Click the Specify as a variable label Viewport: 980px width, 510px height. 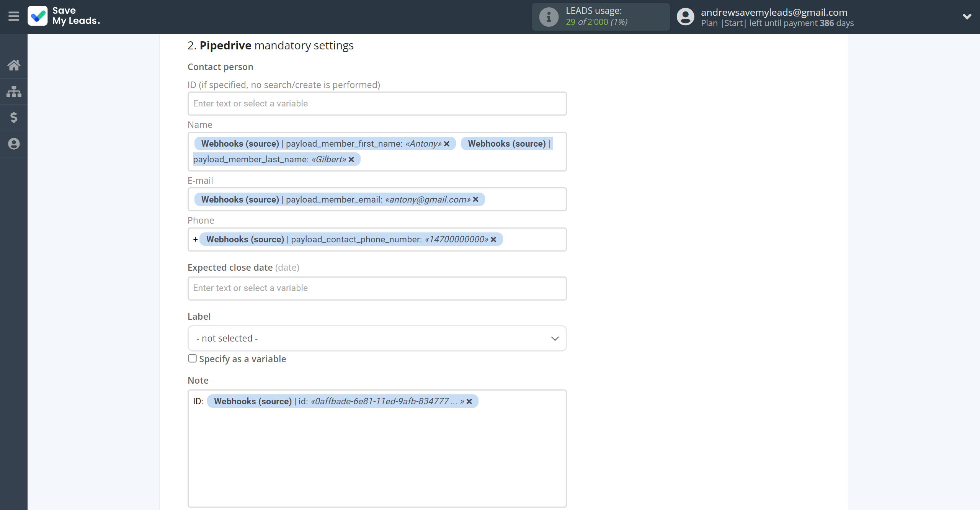(243, 359)
